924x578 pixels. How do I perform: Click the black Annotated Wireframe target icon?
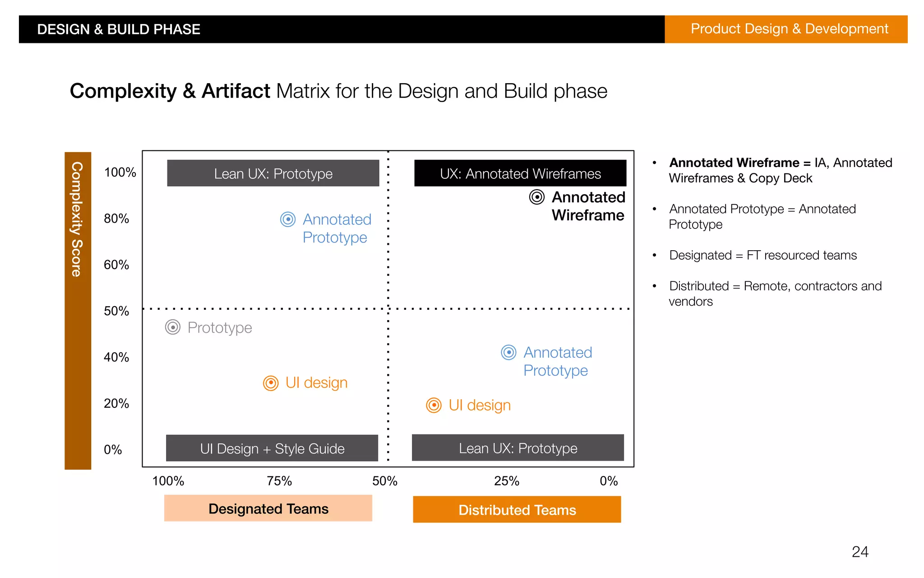click(537, 197)
